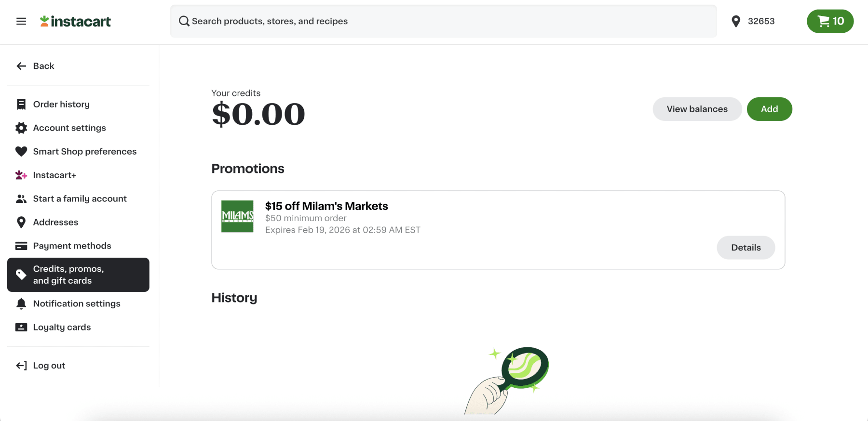Click the Instacart carrot logo
This screenshot has height=421, width=868.
click(45, 21)
